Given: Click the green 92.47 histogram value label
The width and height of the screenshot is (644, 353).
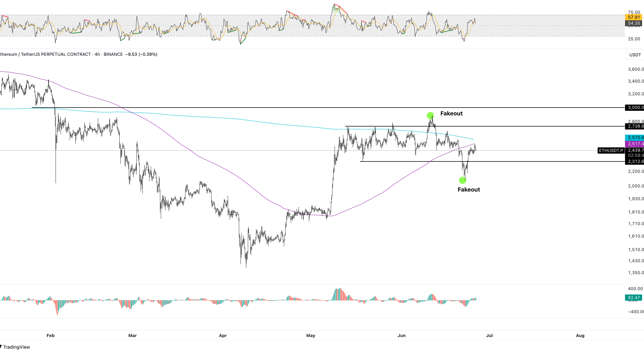Looking at the screenshot, I should tap(634, 298).
